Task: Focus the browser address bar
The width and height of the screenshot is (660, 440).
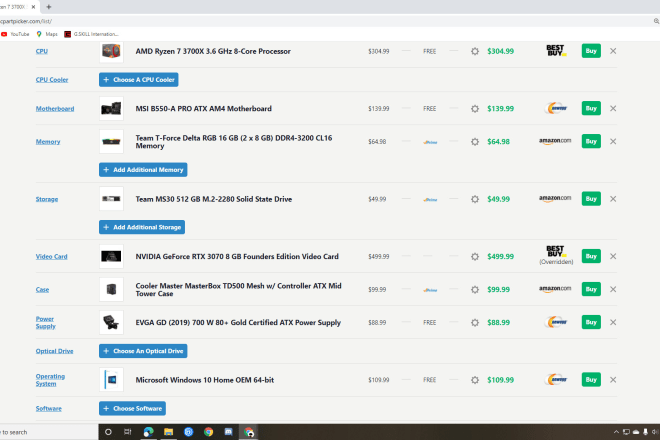Action: click(324, 21)
